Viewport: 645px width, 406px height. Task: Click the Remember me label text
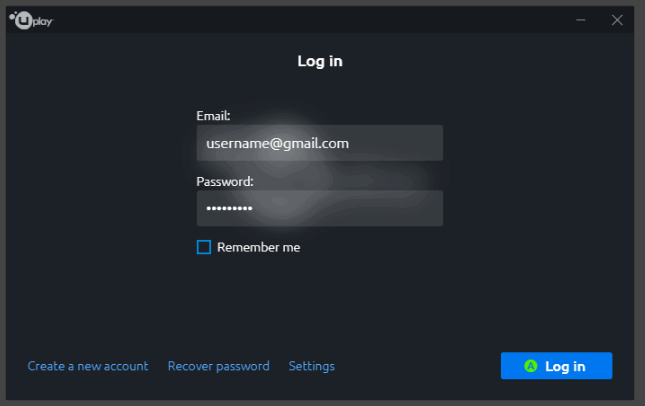click(x=258, y=247)
